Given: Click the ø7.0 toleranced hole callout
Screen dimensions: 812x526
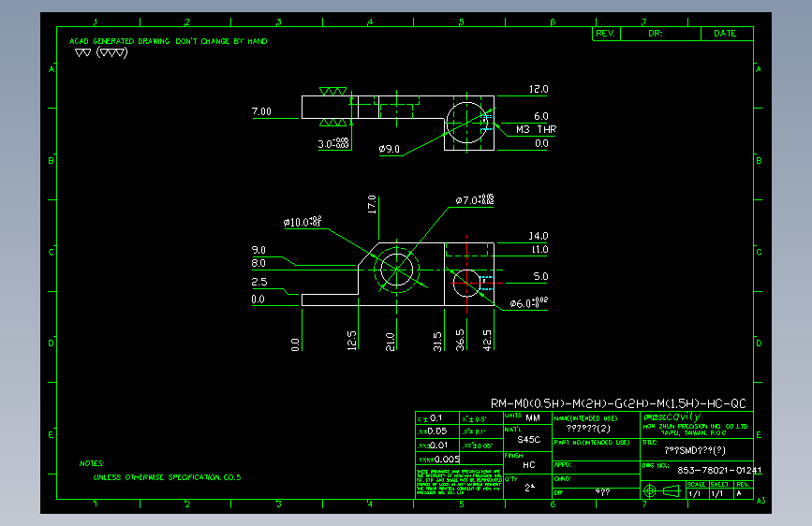Looking at the screenshot, I should [475, 200].
